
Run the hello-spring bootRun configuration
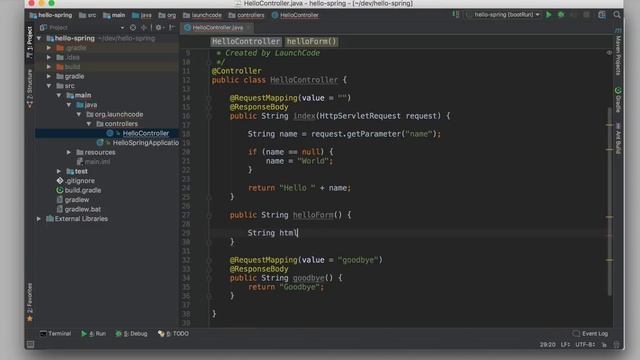(x=549, y=15)
